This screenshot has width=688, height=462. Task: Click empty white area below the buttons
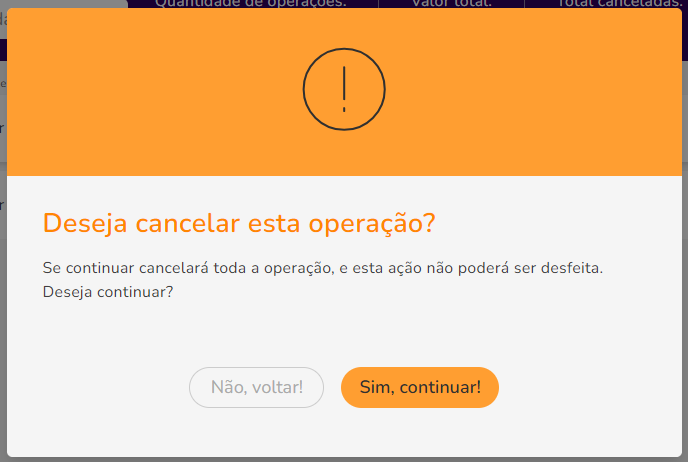[x=344, y=432]
